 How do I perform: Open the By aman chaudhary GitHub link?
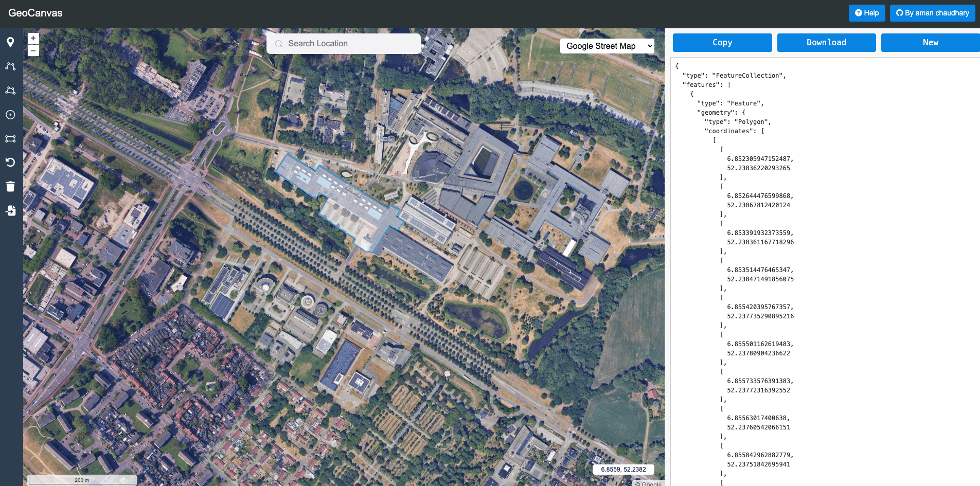click(x=932, y=13)
